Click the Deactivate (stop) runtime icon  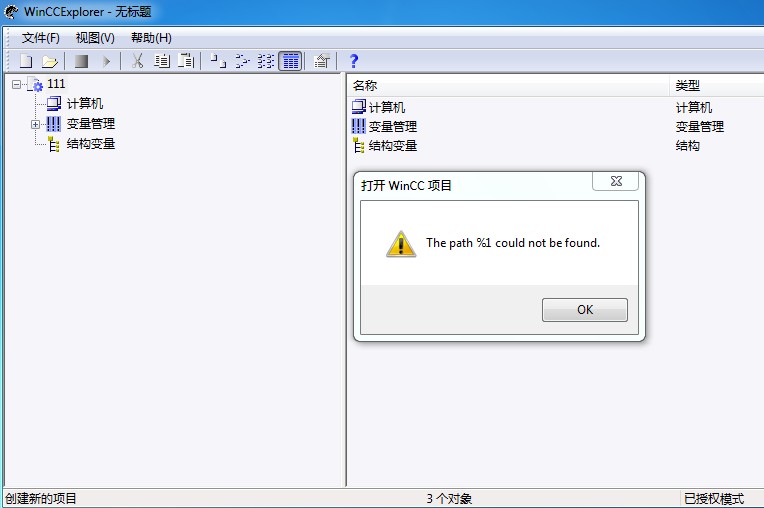[x=81, y=61]
